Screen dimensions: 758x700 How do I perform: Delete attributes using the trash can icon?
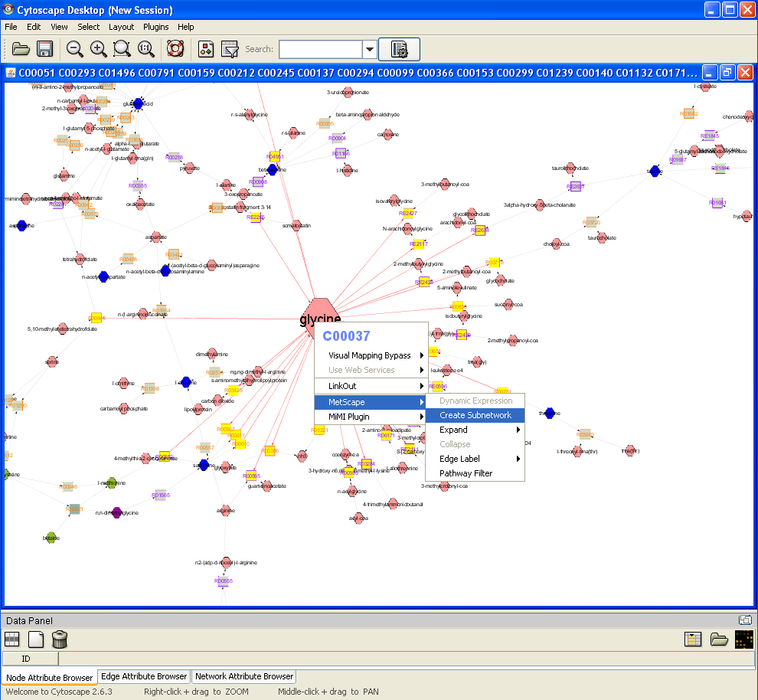click(x=60, y=639)
